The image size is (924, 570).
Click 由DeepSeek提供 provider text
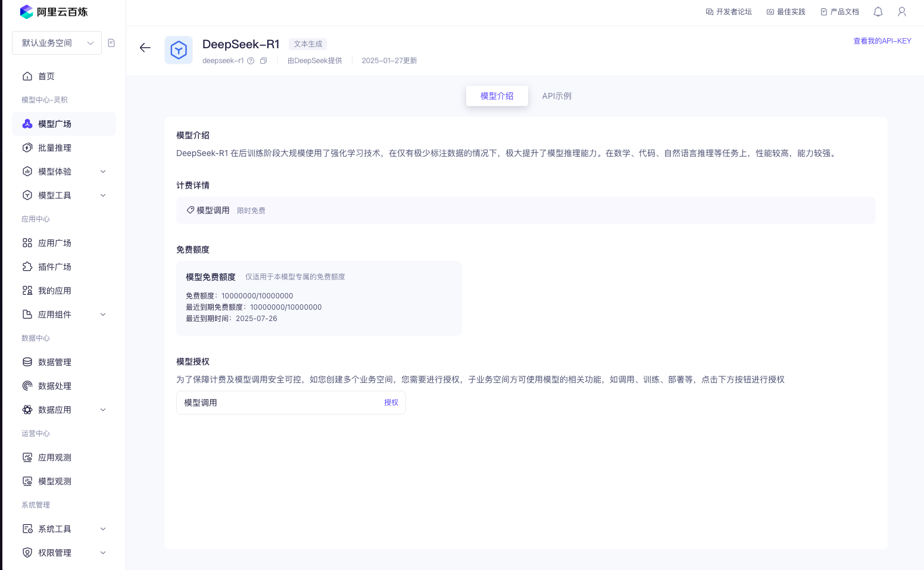(315, 61)
